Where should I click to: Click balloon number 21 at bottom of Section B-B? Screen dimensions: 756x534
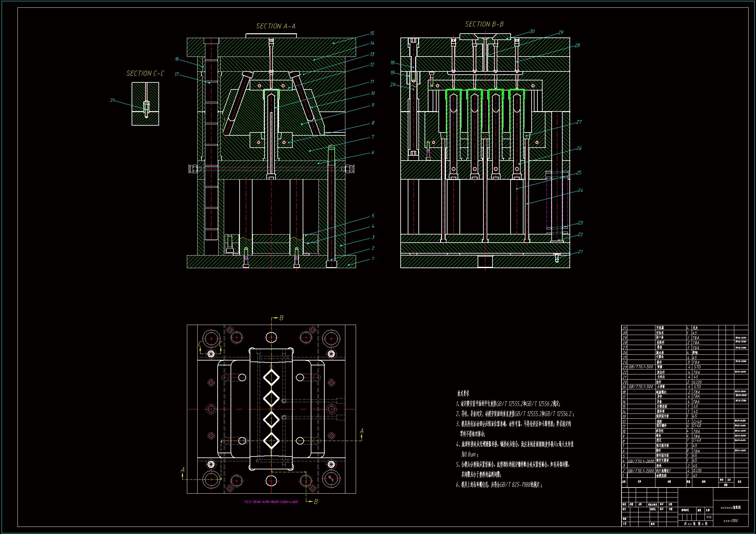pos(580,252)
